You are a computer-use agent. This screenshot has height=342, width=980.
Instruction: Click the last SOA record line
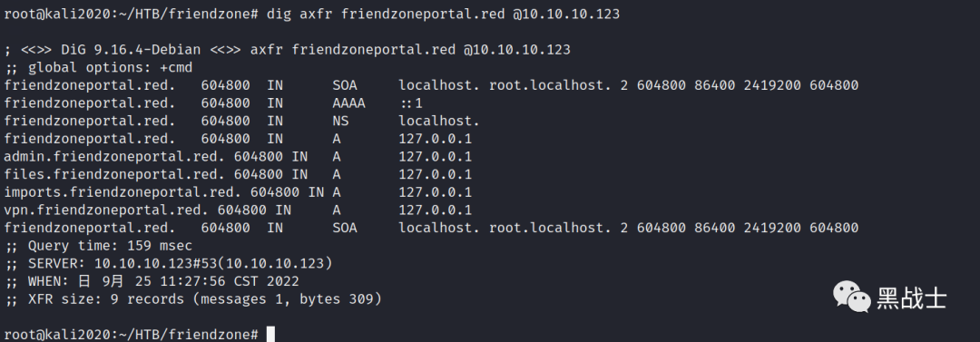click(x=431, y=229)
